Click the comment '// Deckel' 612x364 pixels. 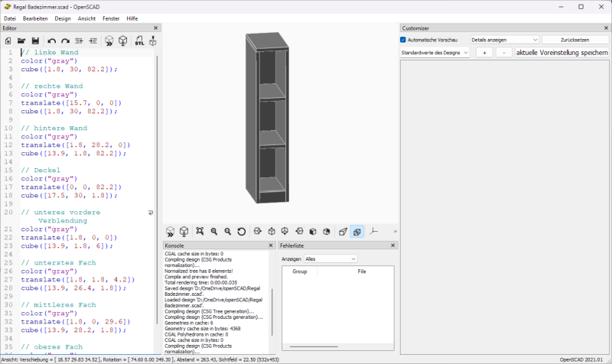click(x=41, y=170)
